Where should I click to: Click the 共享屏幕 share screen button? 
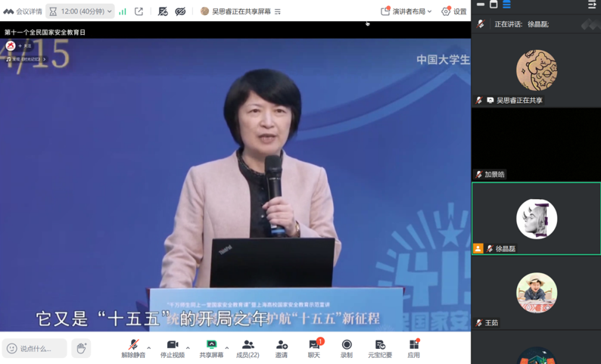(x=211, y=348)
